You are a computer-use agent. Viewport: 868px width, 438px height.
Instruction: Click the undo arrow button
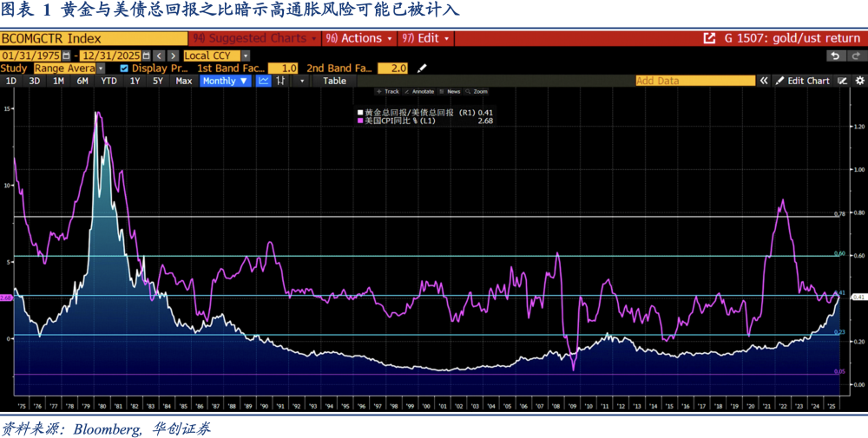[x=835, y=56]
